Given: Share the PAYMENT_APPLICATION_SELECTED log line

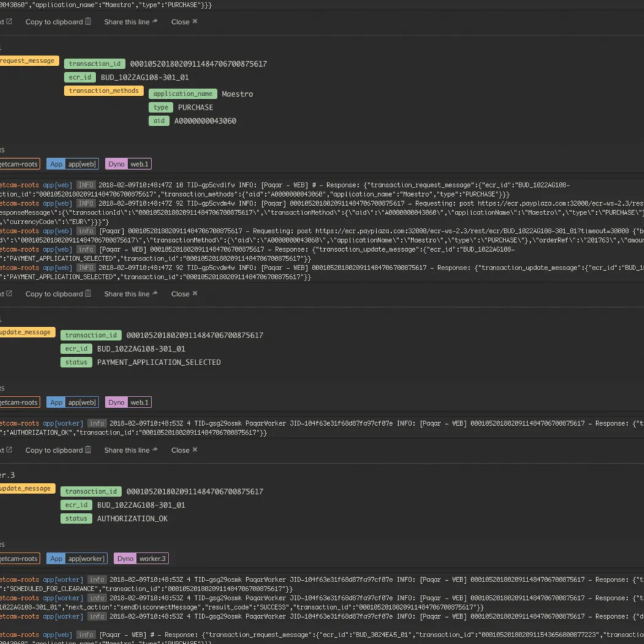Looking at the screenshot, I should pos(131,294).
